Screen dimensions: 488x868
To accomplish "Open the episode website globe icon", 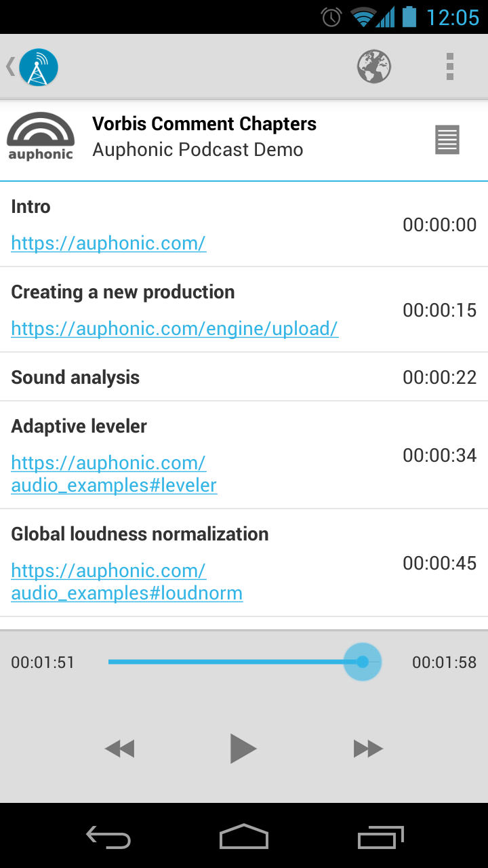I will [x=374, y=66].
